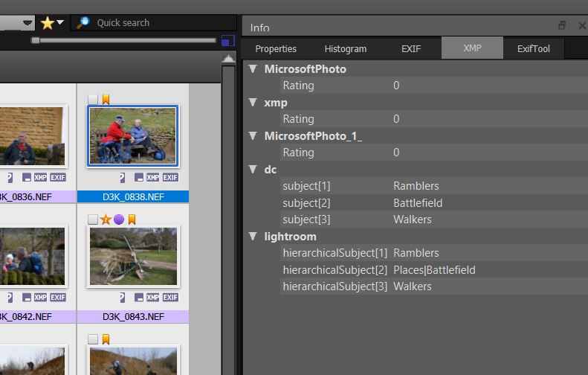Click the orange bookmark icon above D3K_0838.NEF
The width and height of the screenshot is (588, 375).
click(x=106, y=99)
